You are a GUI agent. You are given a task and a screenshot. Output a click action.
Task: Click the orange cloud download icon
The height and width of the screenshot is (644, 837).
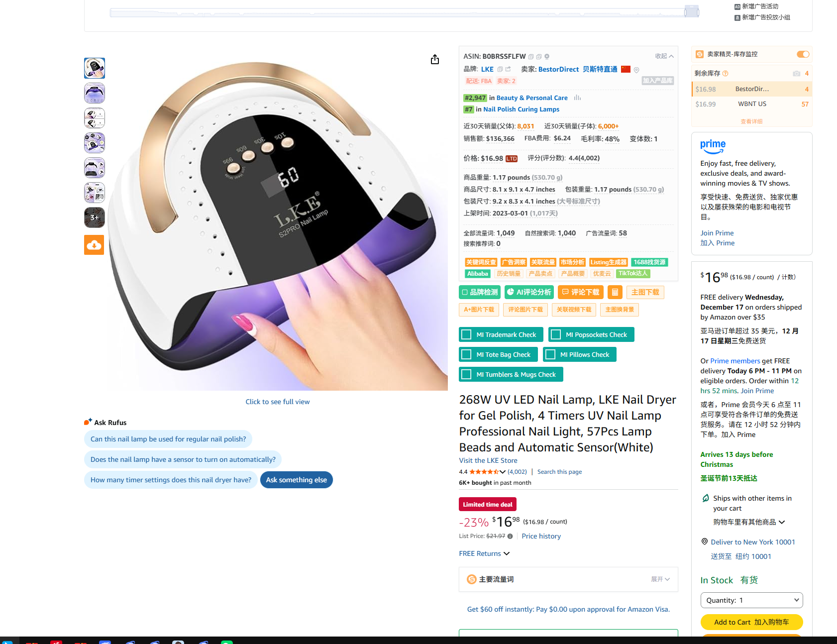(x=94, y=245)
